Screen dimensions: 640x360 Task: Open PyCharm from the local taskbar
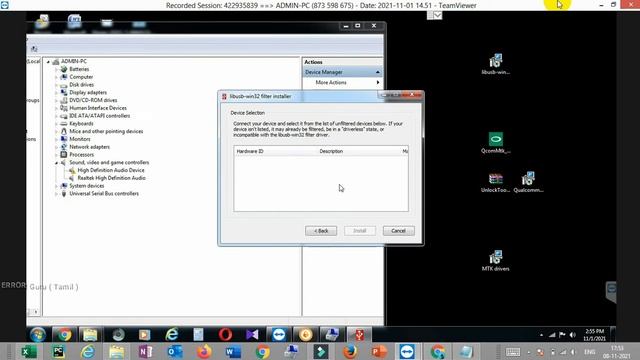(58, 352)
